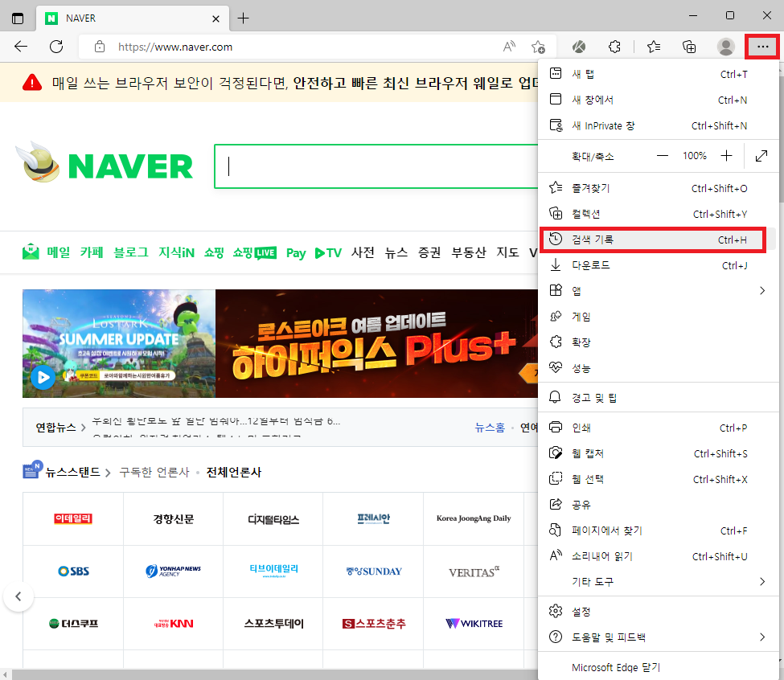Focus the NAVER search input box
This screenshot has height=680, width=784.
tap(376, 166)
